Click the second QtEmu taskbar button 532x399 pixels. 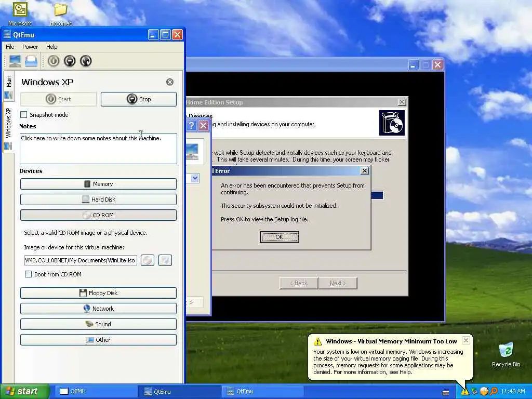pos(262,392)
